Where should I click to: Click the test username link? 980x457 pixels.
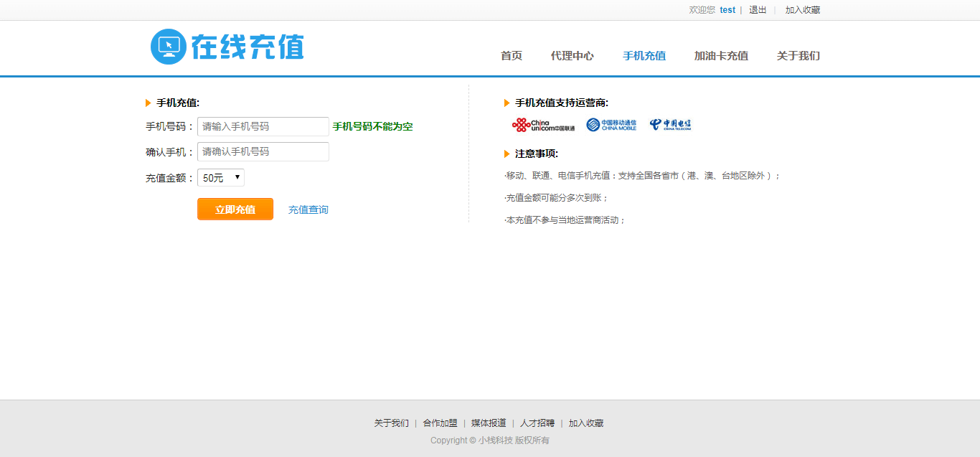pos(727,10)
